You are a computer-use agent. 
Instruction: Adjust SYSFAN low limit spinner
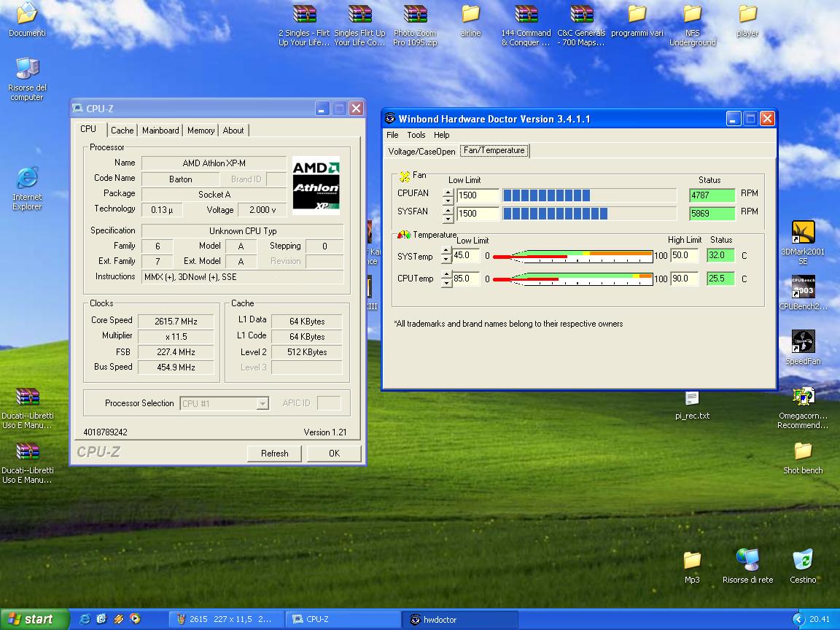pos(448,214)
